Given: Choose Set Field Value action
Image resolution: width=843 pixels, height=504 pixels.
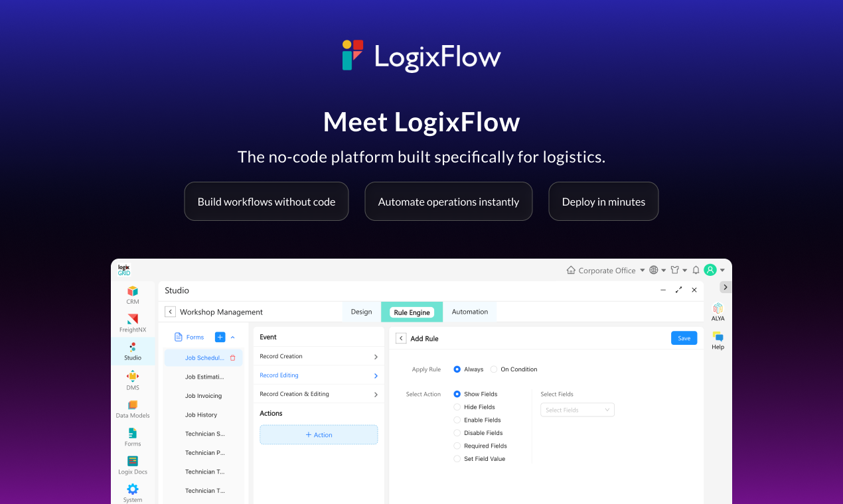Looking at the screenshot, I should tap(457, 458).
